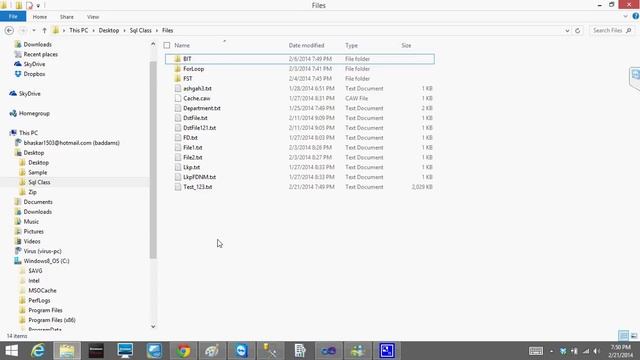Select the ForLoop folder icon
This screenshot has width=640, height=360.
(x=178, y=69)
